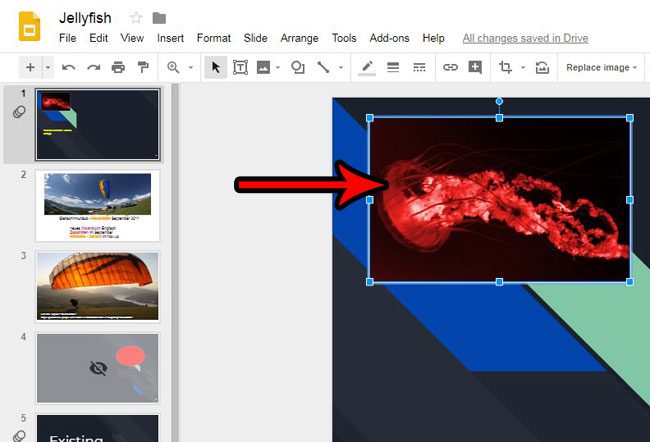Choose the select cursor tool
Screen dimensions: 650x442
pyautogui.click(x=216, y=67)
